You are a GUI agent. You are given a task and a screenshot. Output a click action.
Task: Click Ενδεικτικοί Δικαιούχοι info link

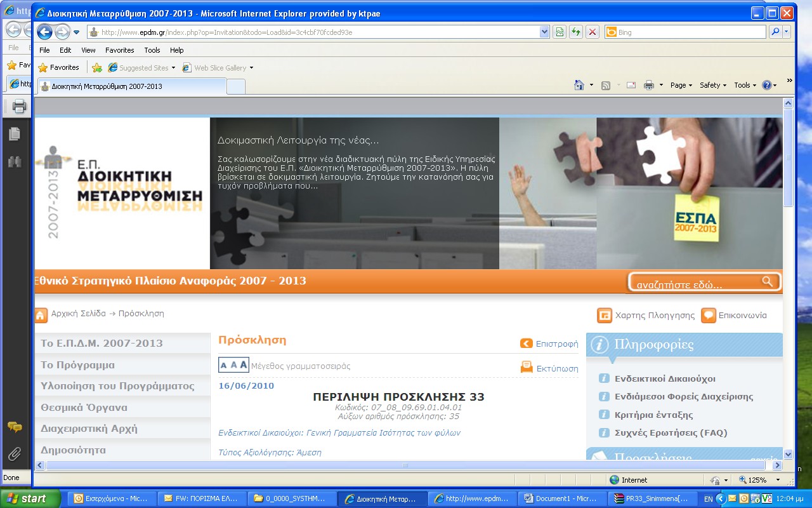(x=665, y=378)
